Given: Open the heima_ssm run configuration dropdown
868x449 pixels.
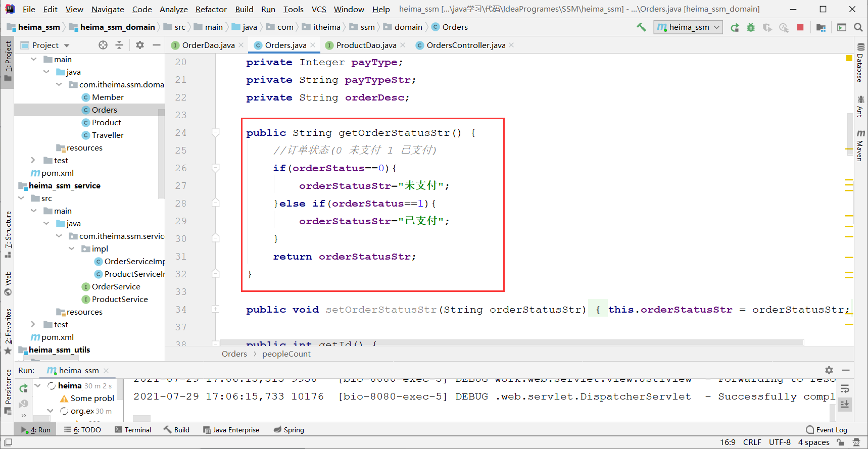Looking at the screenshot, I should click(x=688, y=27).
